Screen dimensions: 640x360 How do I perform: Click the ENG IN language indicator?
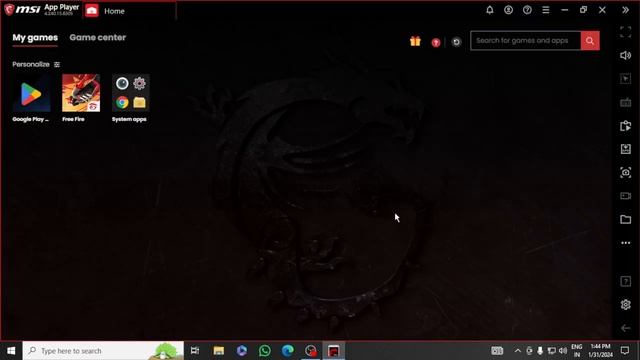point(577,351)
